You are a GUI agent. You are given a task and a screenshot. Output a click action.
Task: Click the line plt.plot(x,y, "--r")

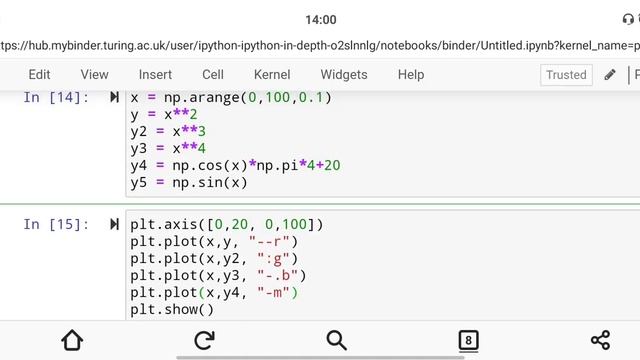[x=214, y=242]
